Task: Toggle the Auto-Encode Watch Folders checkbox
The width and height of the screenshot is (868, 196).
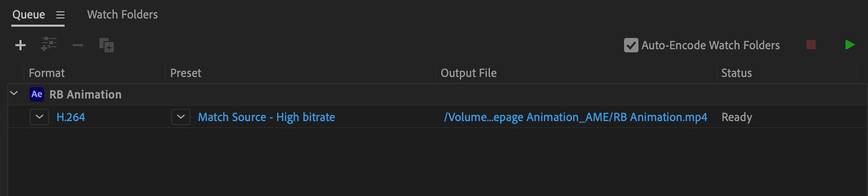Action: [631, 45]
